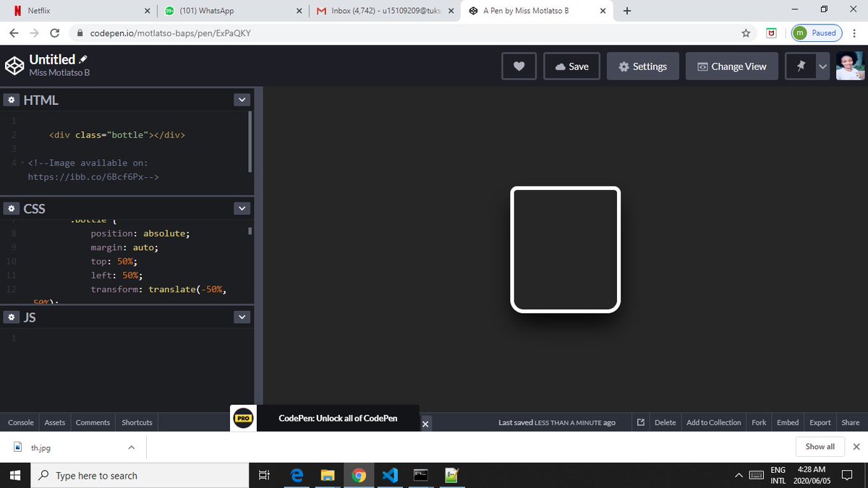The image size is (868, 488).
Task: Expand HTML editor dropdown chevron
Action: 242,100
